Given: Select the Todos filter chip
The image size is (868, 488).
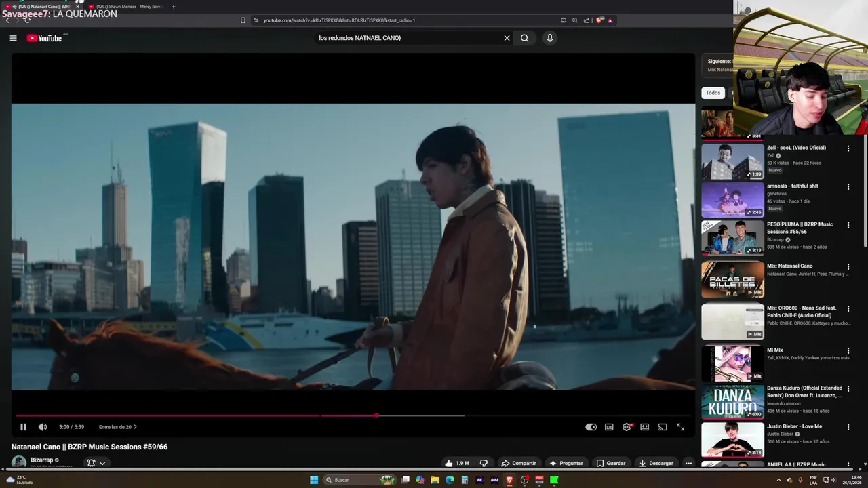Looking at the screenshot, I should [713, 93].
